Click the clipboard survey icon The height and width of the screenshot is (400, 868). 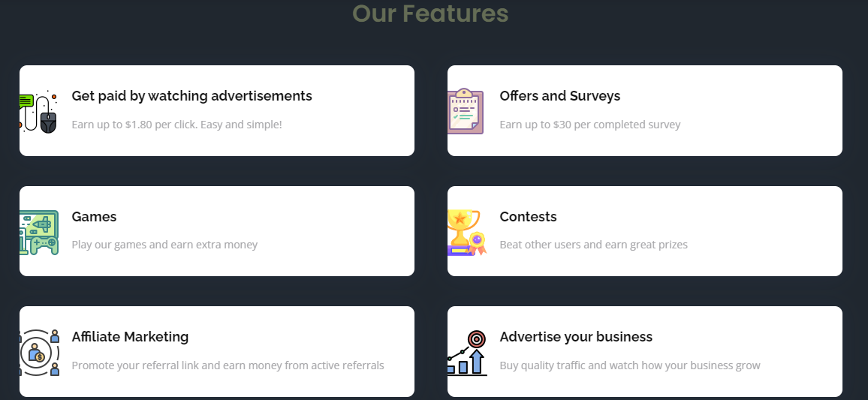coord(466,110)
